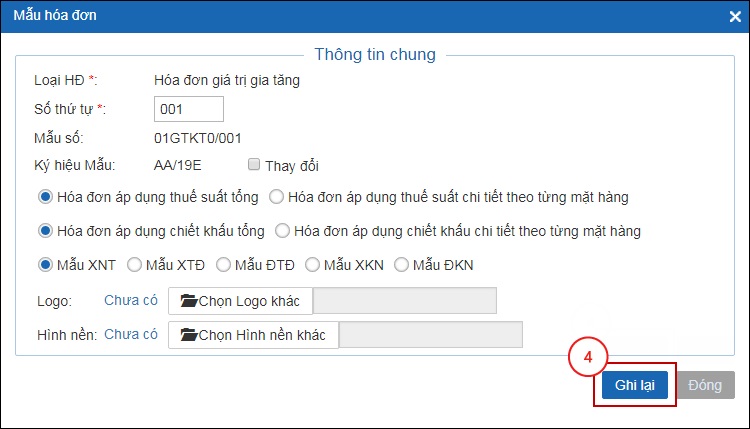750x429 pixels.
Task: Click the Hình nền file path field
Action: tap(430, 335)
